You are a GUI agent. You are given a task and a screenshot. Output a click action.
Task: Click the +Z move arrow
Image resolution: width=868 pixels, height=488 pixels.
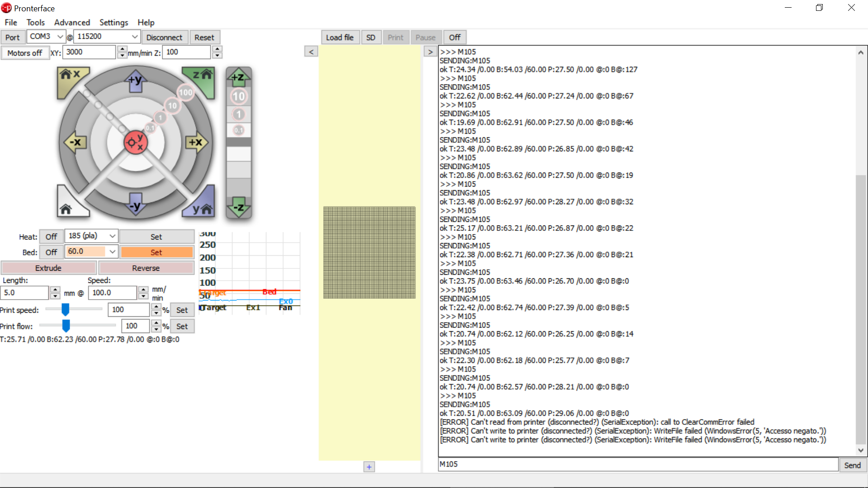coord(238,78)
